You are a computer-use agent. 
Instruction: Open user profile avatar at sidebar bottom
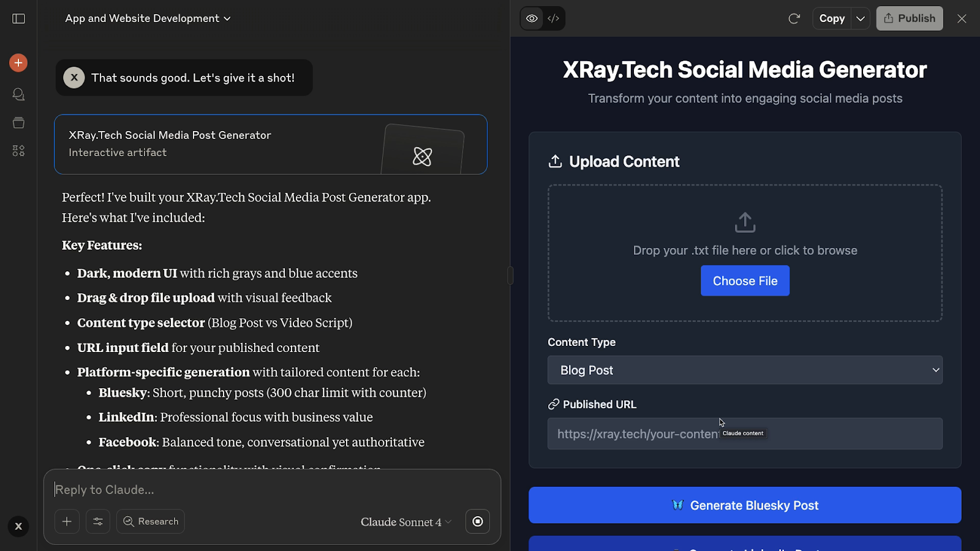pos(18,526)
